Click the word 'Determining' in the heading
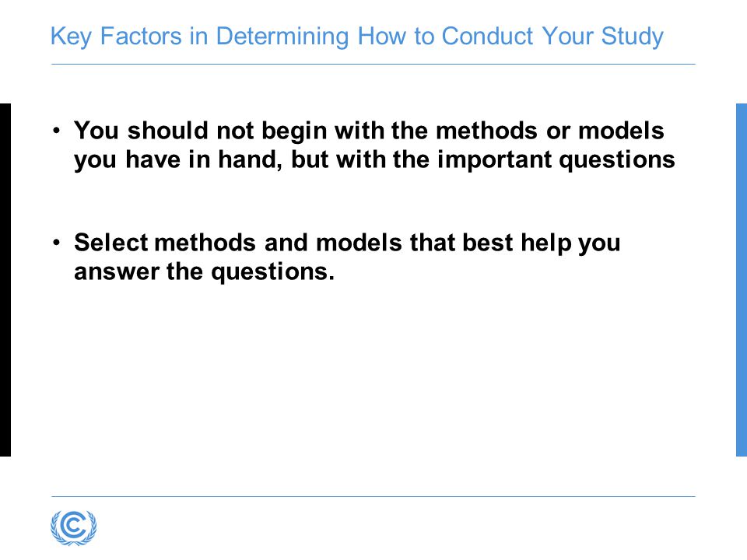The height and width of the screenshot is (560, 747). (282, 37)
